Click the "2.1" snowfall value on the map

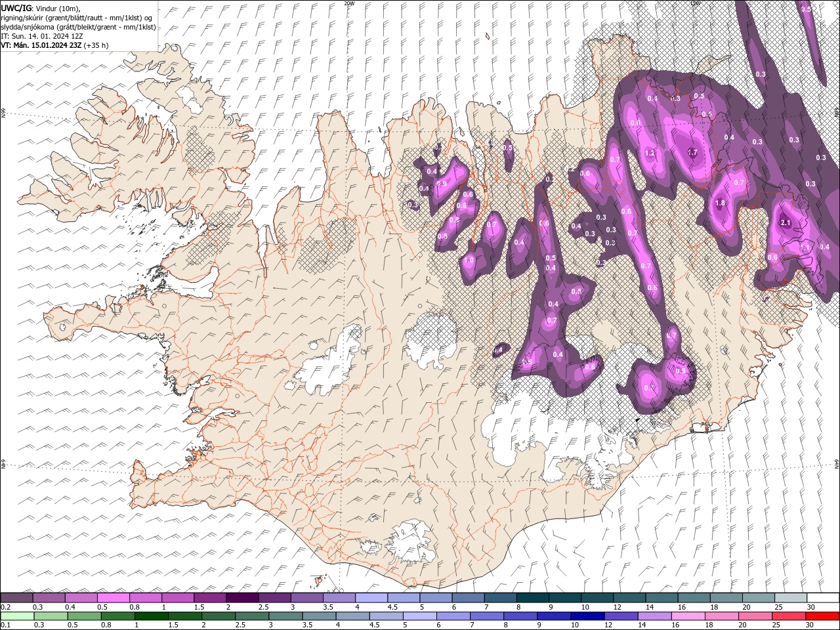pos(786,223)
